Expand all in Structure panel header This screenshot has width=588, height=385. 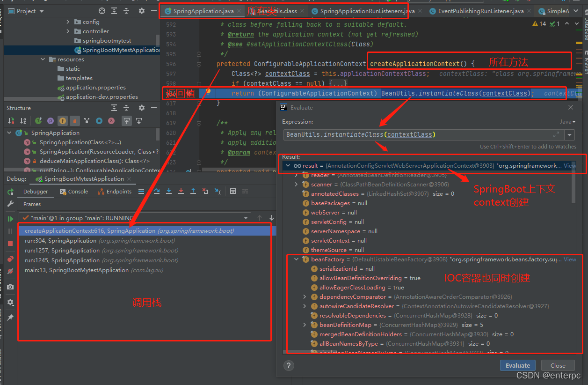click(x=114, y=108)
